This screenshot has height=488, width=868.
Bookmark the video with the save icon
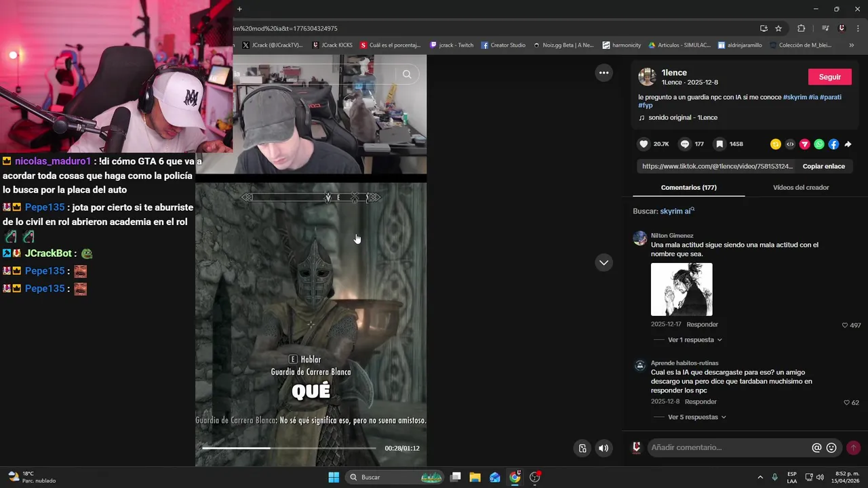(x=719, y=144)
